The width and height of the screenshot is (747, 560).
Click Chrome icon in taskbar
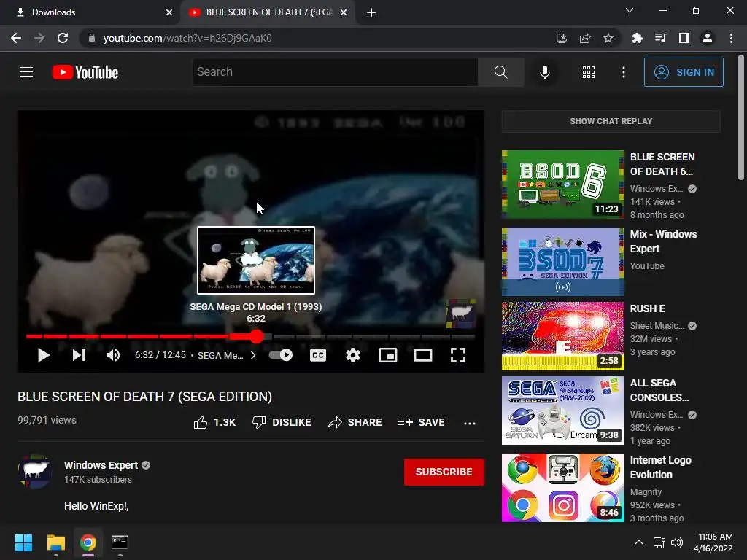pyautogui.click(x=88, y=542)
